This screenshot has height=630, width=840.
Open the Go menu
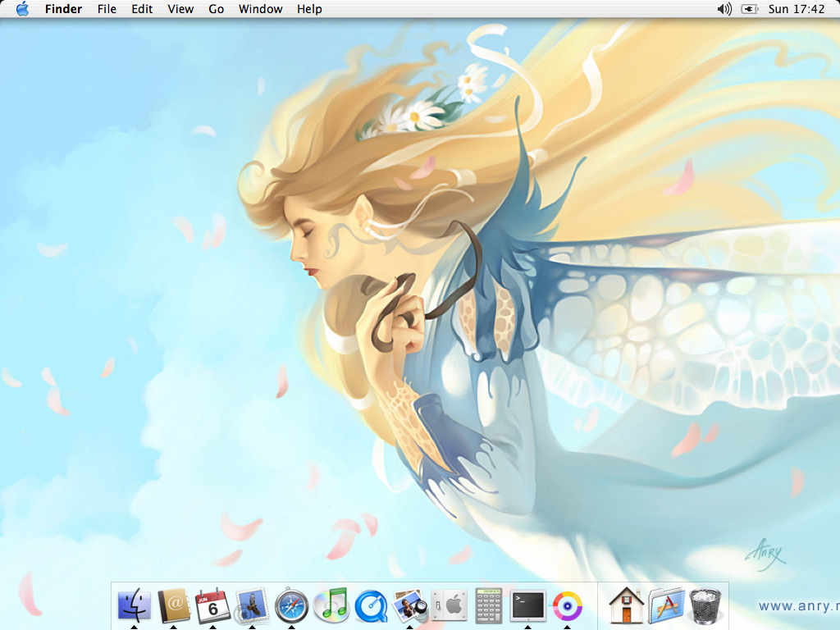(216, 9)
